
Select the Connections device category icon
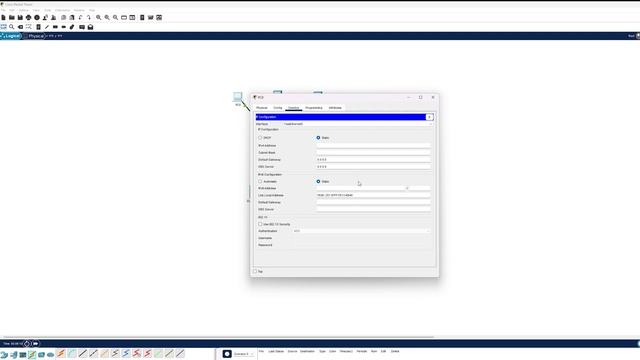tap(32, 355)
